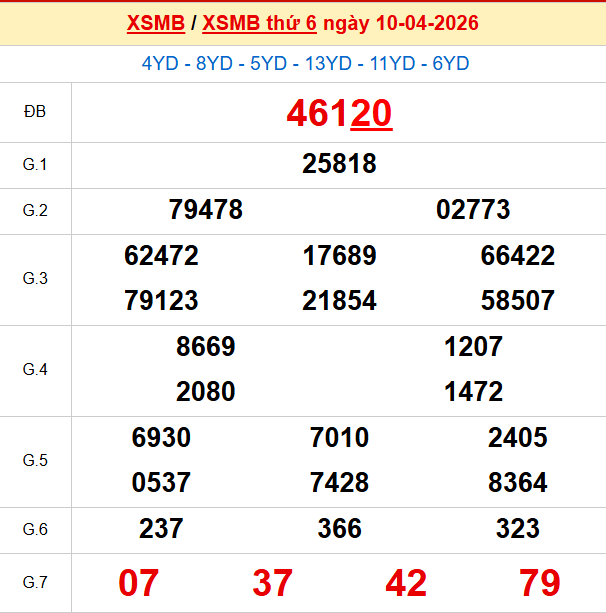Click fourth prize number 8669

point(205,347)
